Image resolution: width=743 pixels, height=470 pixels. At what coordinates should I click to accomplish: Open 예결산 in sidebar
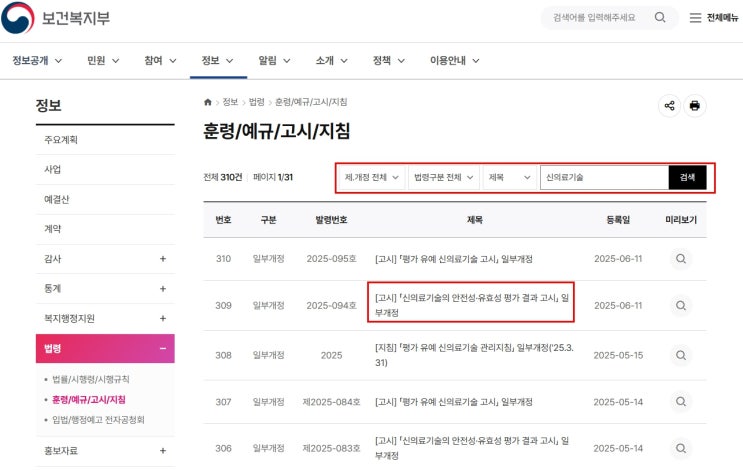pyautogui.click(x=105, y=199)
